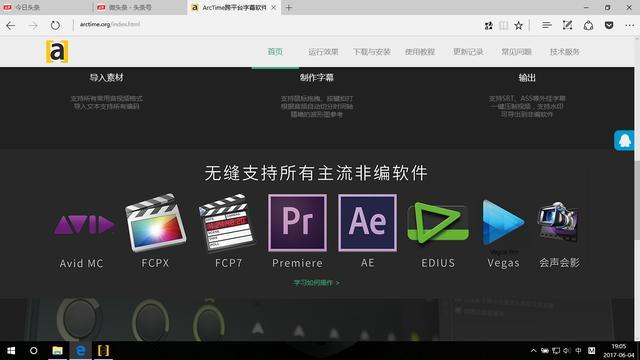Click the After Effects Ae icon
The image size is (640, 360).
click(x=367, y=223)
